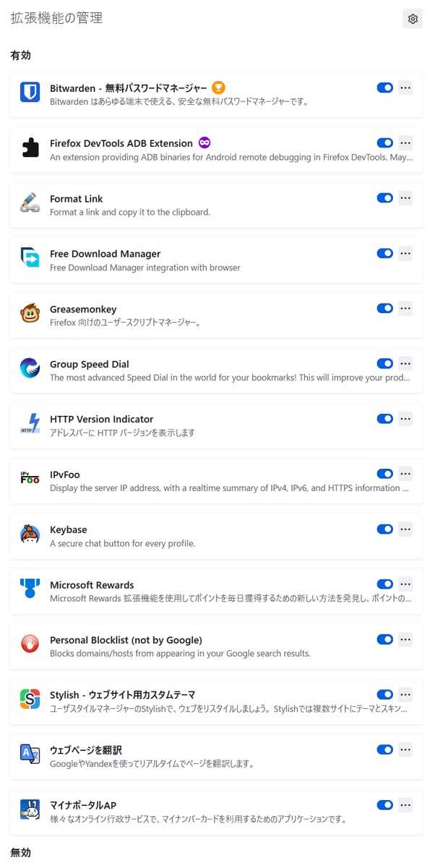Click the purple badge beside Firefox DevTools ADB

coord(204,142)
